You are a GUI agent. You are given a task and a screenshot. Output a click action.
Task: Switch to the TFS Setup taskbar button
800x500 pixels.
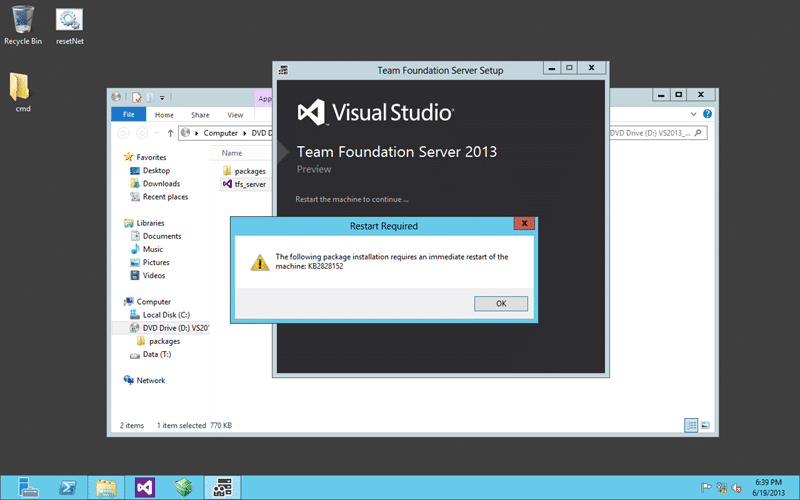click(x=222, y=487)
